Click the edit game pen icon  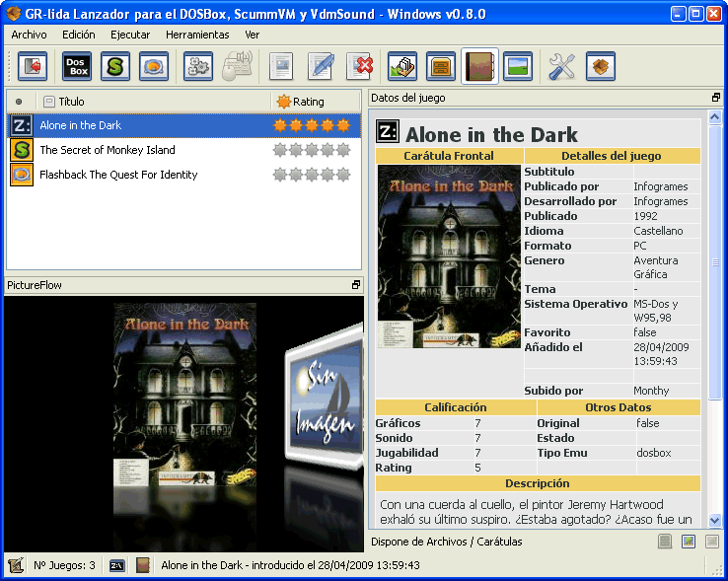(x=321, y=66)
